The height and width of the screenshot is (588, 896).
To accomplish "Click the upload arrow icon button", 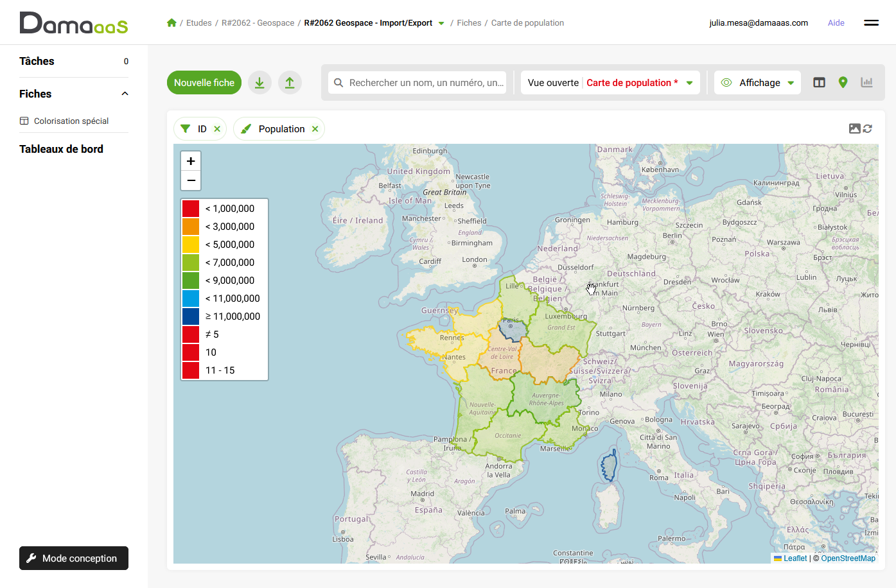I will 290,83.
